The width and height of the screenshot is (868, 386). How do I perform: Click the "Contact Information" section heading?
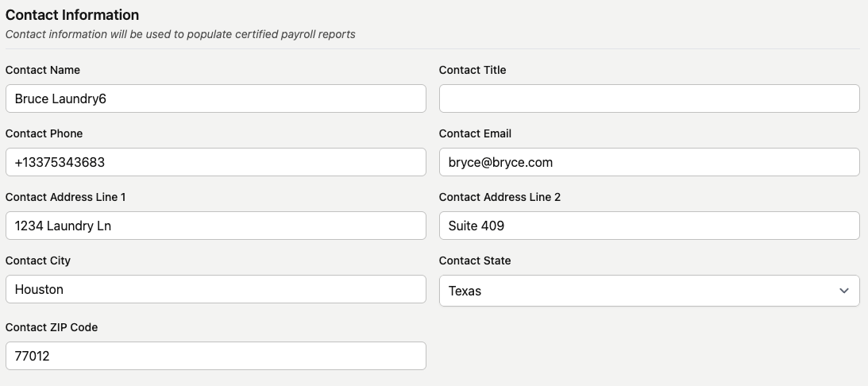coord(72,15)
